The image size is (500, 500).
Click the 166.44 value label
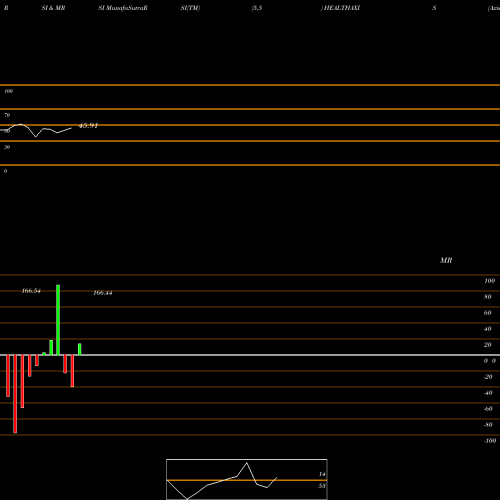point(103,293)
